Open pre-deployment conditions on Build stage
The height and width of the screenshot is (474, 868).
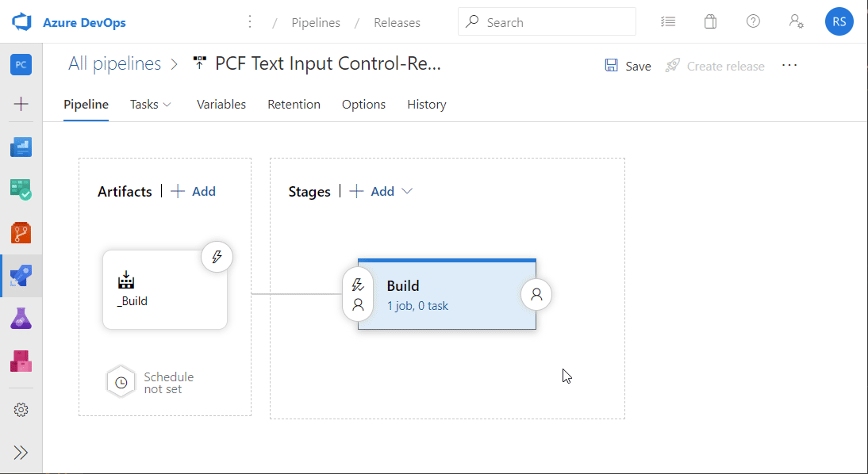(x=358, y=294)
